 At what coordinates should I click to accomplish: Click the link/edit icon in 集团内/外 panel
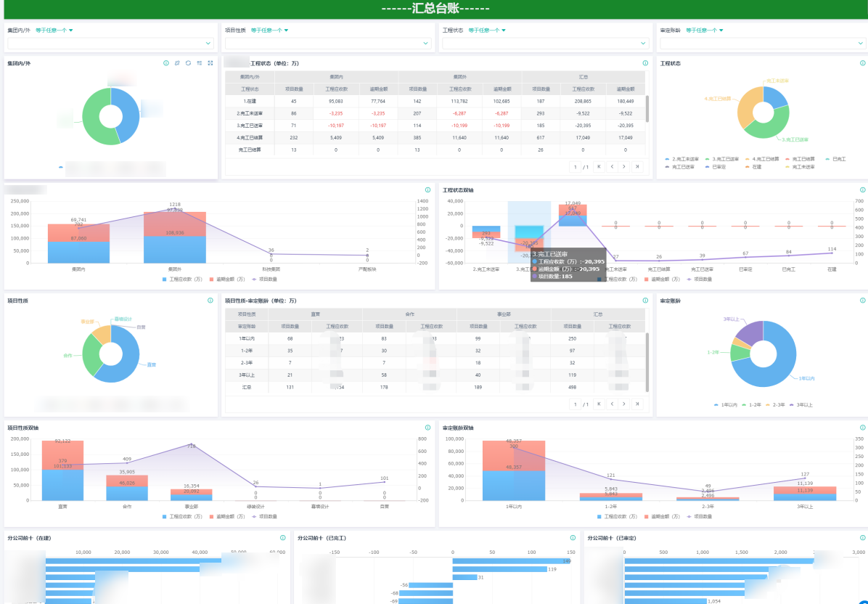[x=177, y=63]
